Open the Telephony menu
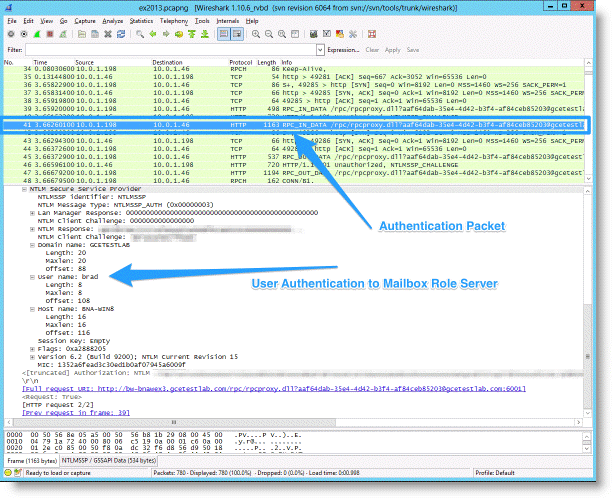 pos(174,21)
